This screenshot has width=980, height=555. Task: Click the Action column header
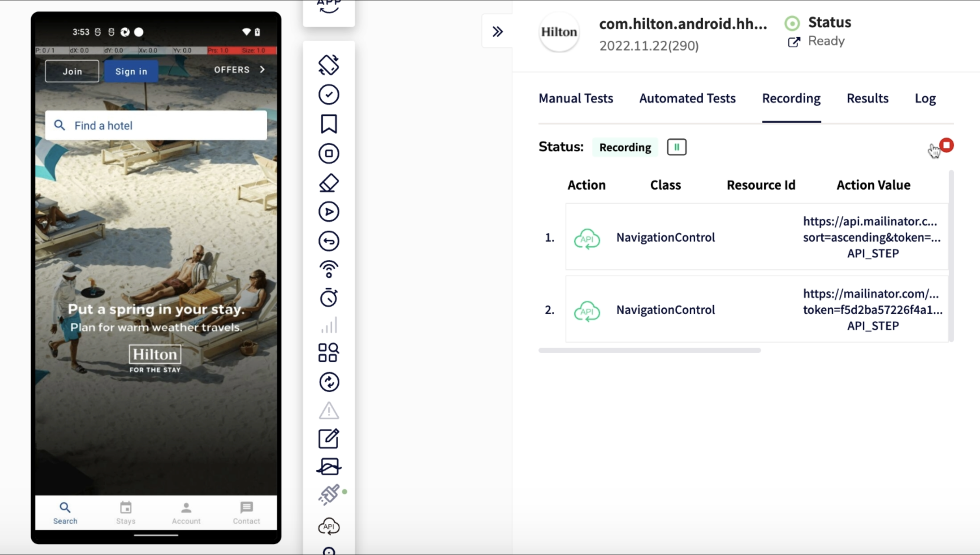[x=586, y=185]
